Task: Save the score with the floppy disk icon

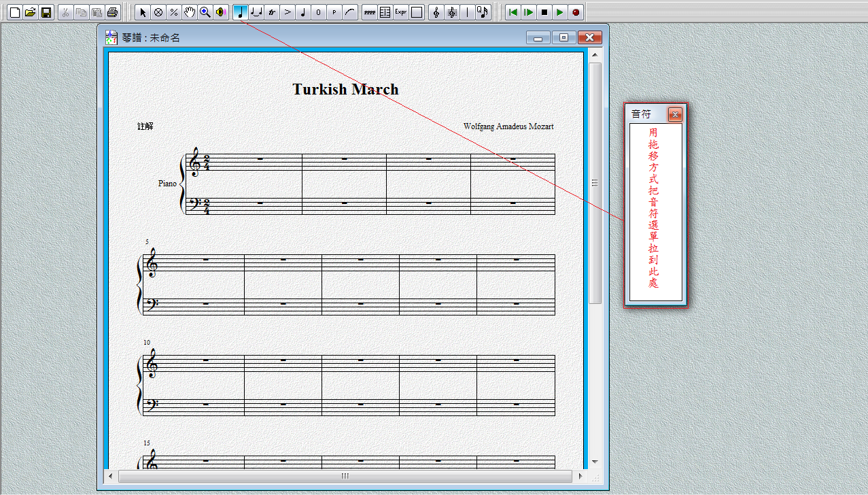Action: pos(46,12)
